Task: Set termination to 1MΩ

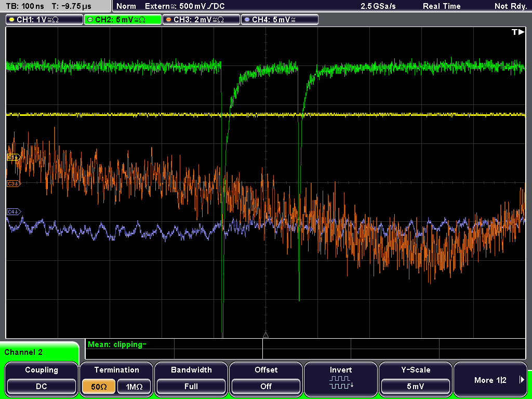Action: (x=134, y=387)
